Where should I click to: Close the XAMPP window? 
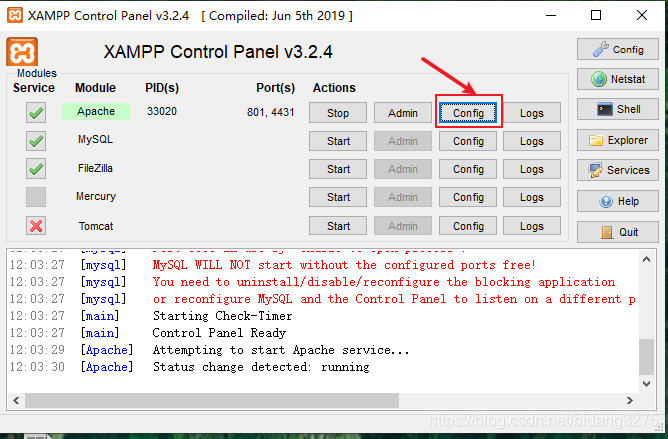pos(642,15)
